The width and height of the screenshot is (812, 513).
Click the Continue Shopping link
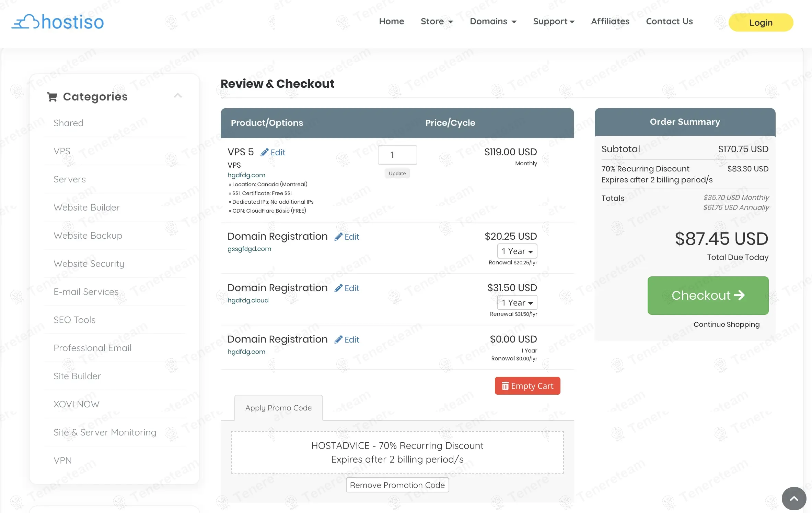pos(726,324)
